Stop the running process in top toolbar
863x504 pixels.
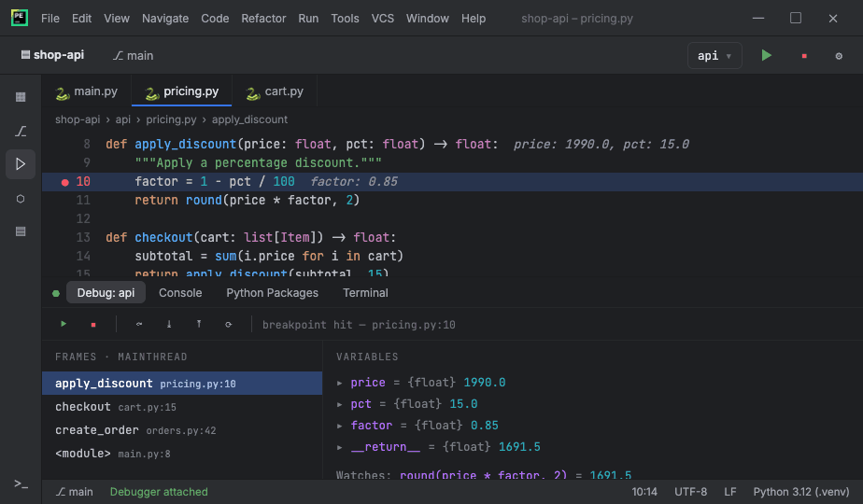pos(804,56)
